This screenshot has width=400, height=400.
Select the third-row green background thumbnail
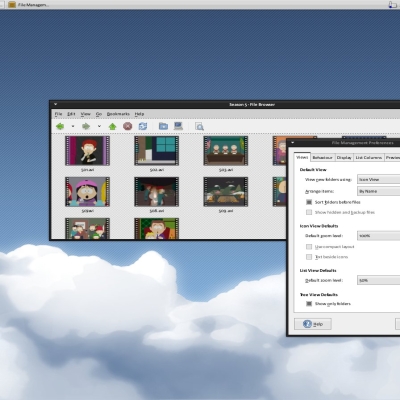(157, 228)
